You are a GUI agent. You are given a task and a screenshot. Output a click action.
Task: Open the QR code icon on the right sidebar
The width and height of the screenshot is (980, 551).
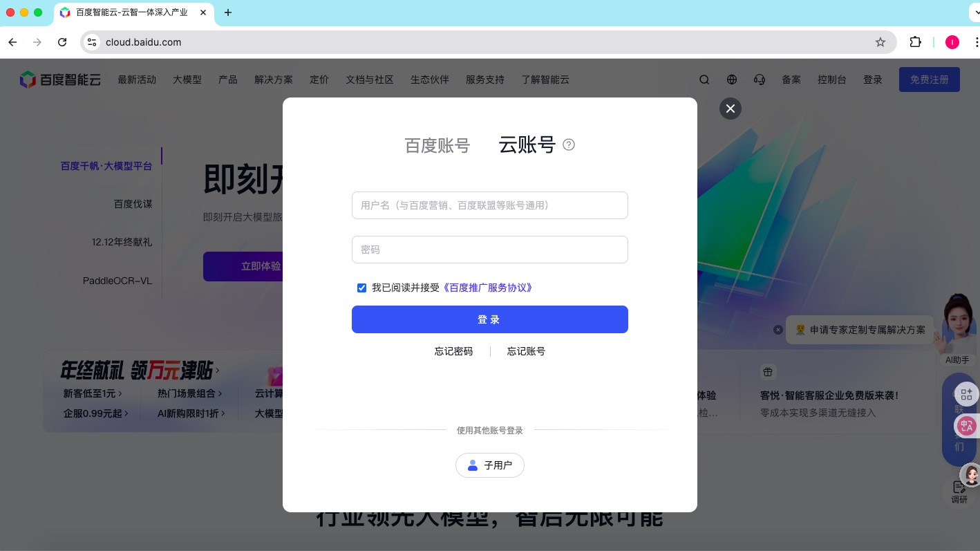point(966,394)
